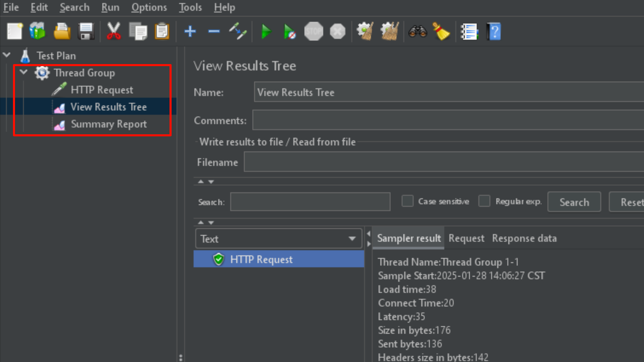Click the down arrow below the Filename field
Viewport: 644px width, 362px height.
click(211, 182)
